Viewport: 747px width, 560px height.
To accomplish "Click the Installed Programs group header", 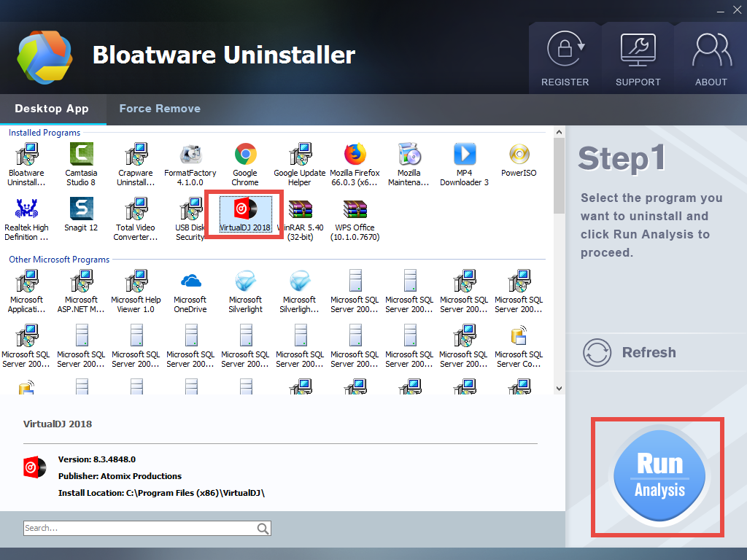I will click(44, 133).
